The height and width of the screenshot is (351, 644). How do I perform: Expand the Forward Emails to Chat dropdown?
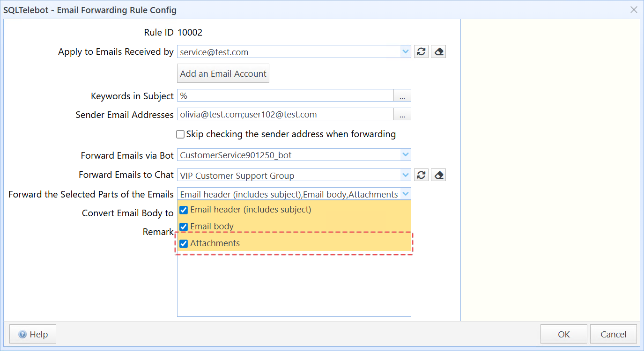[406, 175]
